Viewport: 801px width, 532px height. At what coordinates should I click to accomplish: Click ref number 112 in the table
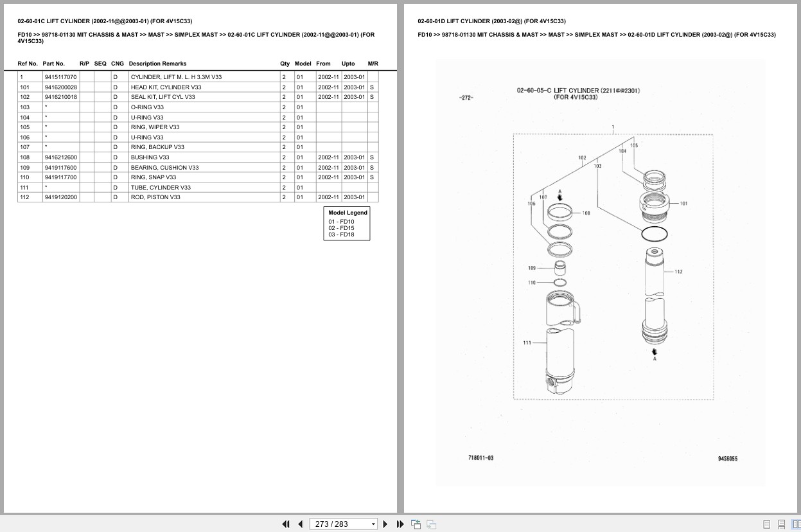coord(24,197)
